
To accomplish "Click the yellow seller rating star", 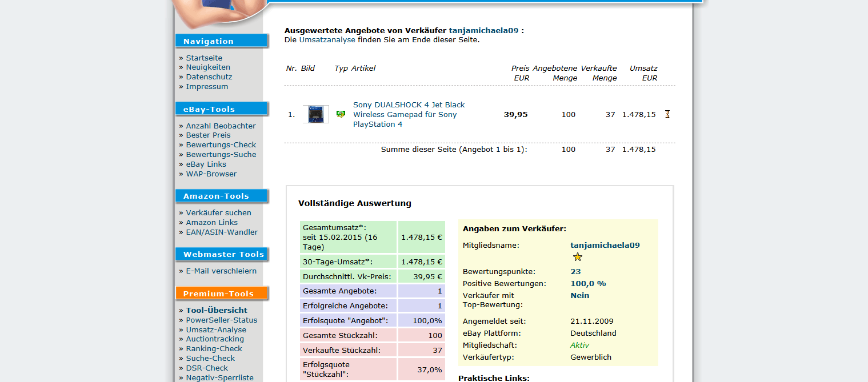I will [x=577, y=257].
